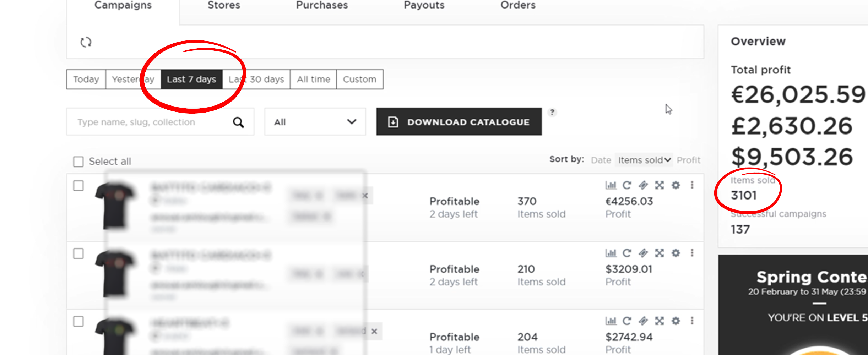
Task: Sort campaigns by Profit
Action: [688, 160]
